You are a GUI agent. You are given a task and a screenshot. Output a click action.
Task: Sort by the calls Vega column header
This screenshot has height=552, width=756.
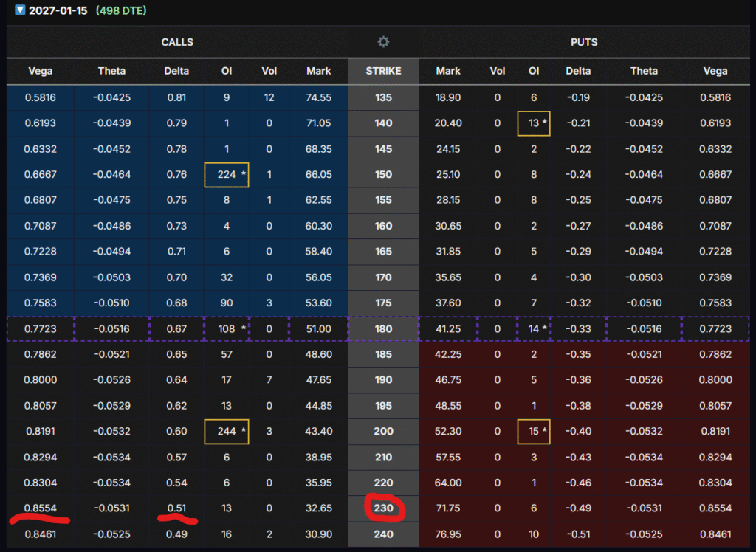(40, 71)
